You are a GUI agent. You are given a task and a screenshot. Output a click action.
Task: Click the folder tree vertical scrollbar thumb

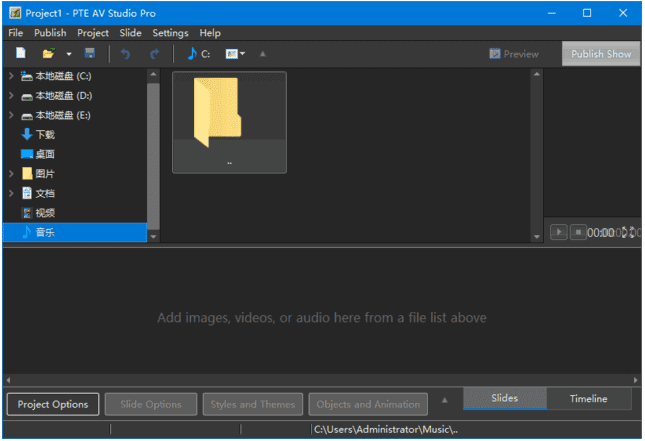[x=153, y=156]
